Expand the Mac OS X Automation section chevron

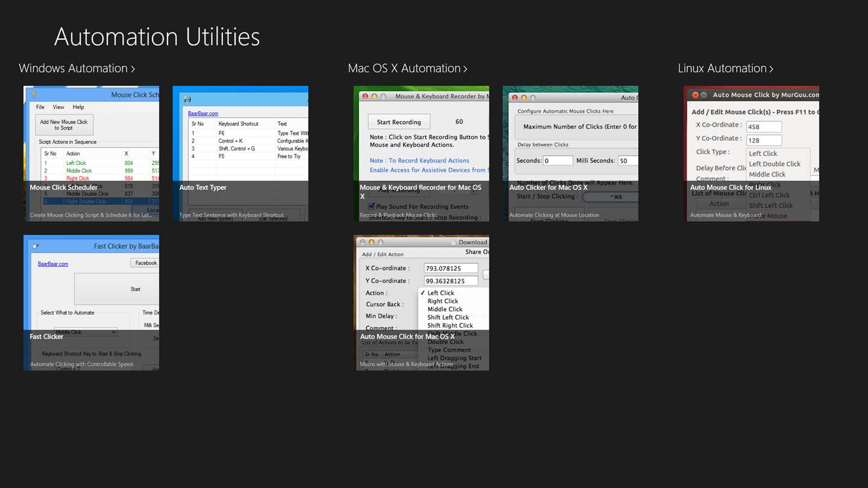coord(465,69)
